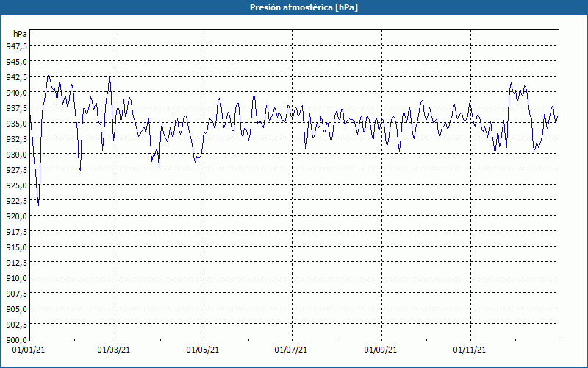Select the 937,5 y-axis value
This screenshot has height=368, width=588.
[16, 108]
